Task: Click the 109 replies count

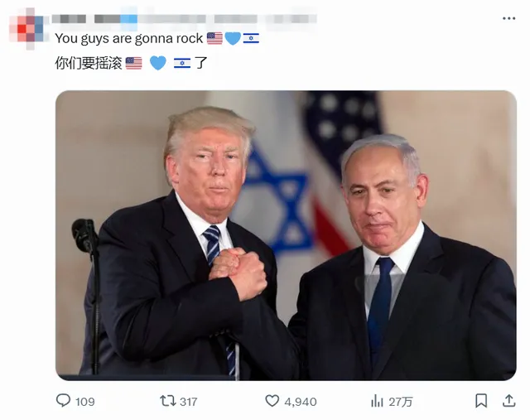Action: [84, 402]
